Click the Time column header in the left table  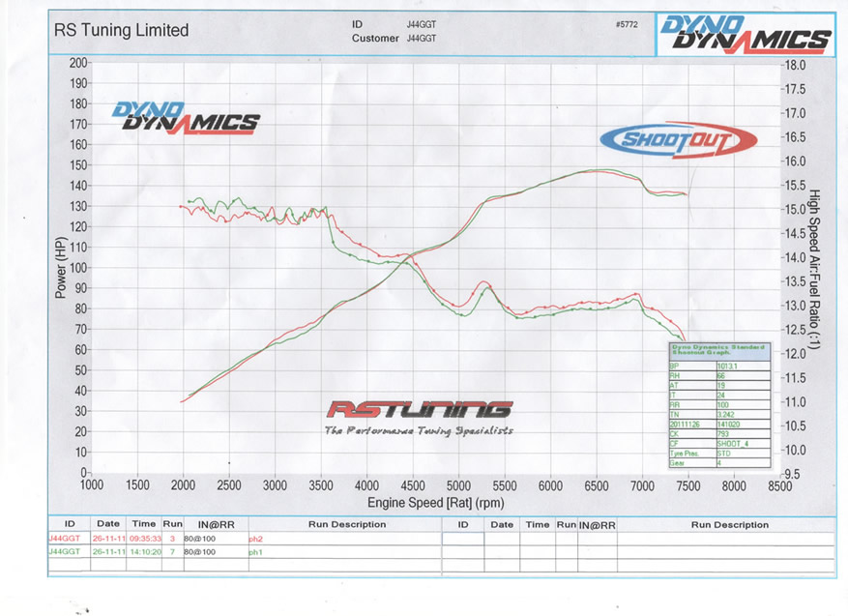pyautogui.click(x=144, y=525)
